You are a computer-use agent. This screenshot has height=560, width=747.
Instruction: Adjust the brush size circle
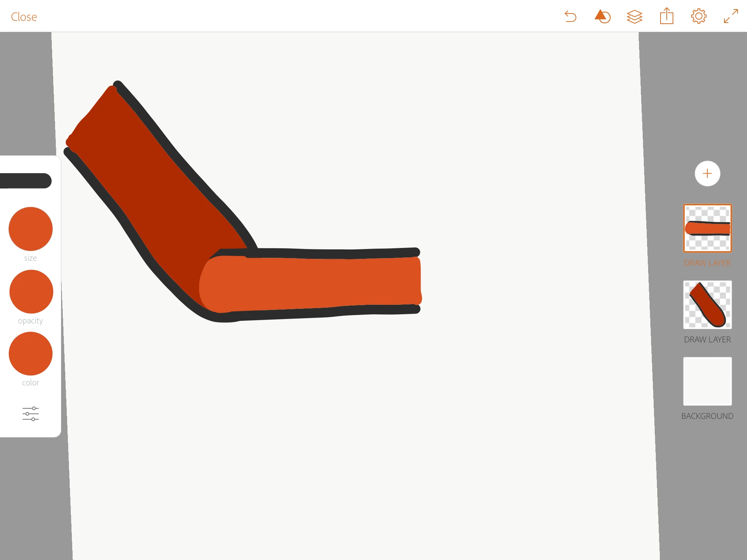coord(31,229)
